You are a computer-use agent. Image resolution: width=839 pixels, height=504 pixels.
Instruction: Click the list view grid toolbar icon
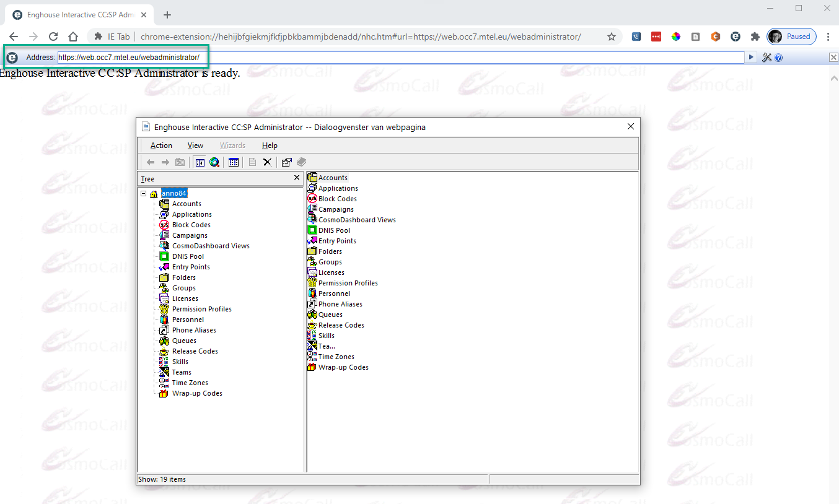click(x=234, y=162)
